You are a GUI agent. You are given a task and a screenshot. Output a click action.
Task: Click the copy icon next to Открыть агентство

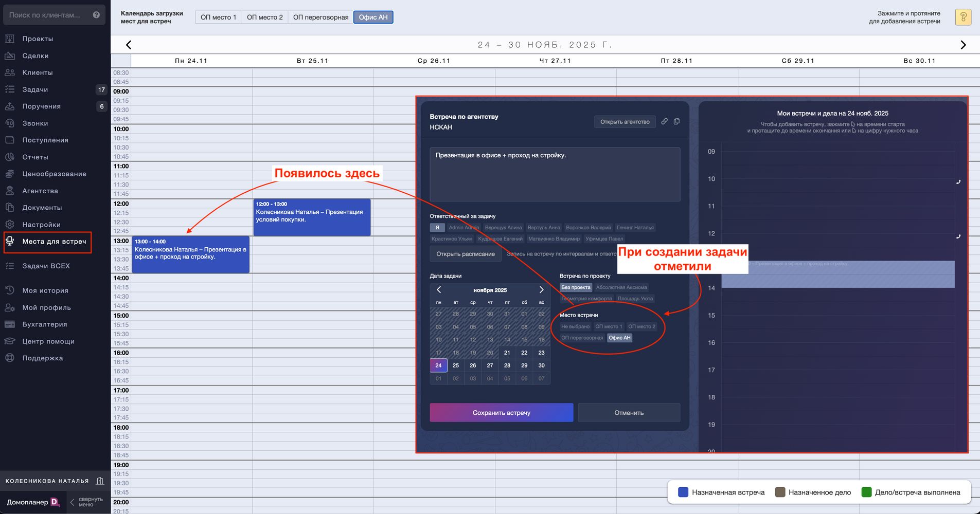click(676, 121)
